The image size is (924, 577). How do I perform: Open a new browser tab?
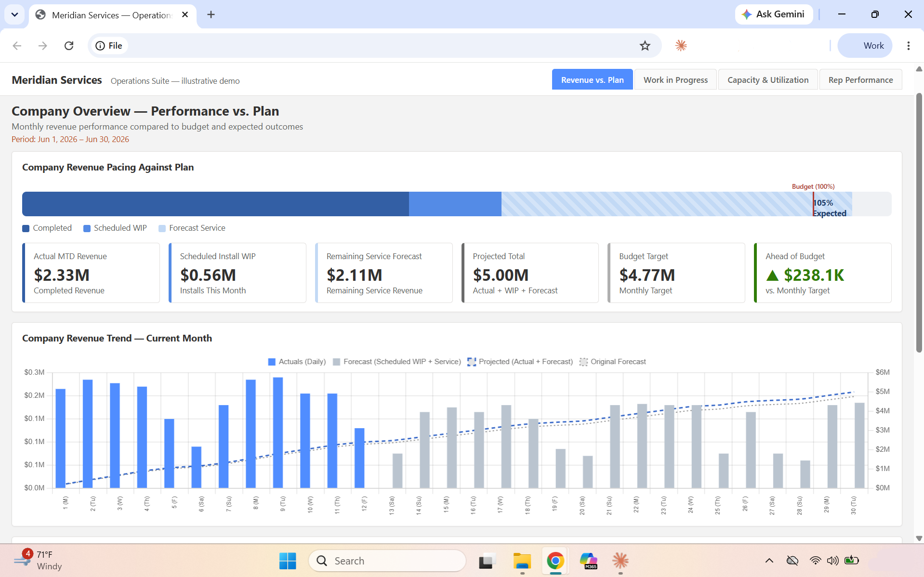[211, 14]
